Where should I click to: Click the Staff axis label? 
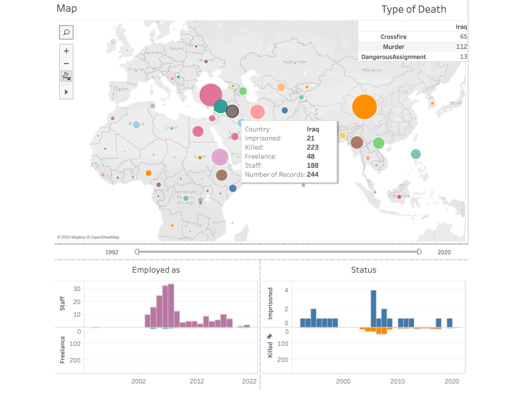pos(63,304)
